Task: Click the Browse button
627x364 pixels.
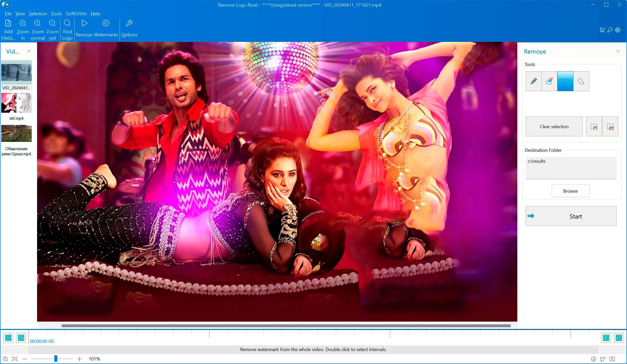Action: 570,191
